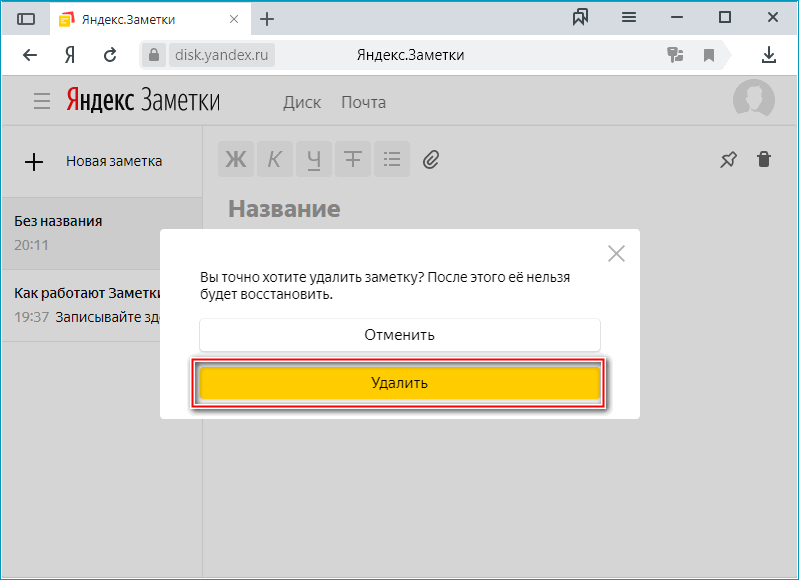Open the user profile avatar
Screen dimensions: 799x580
pyautogui.click(x=753, y=100)
